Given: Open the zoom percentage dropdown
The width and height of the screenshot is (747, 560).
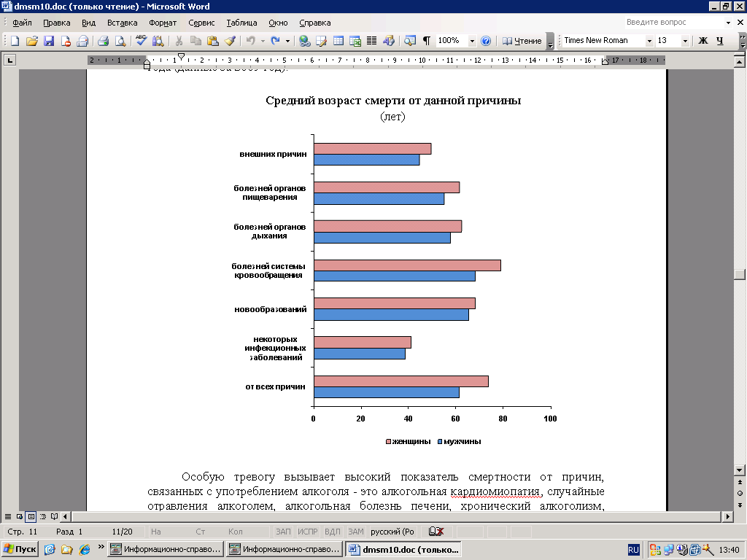Looking at the screenshot, I should [472, 41].
